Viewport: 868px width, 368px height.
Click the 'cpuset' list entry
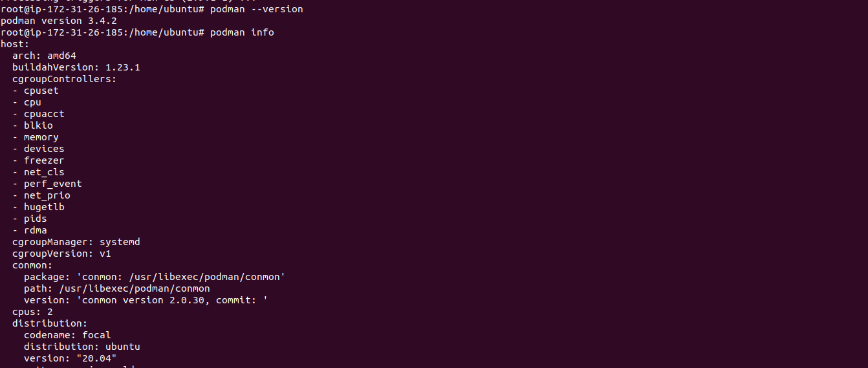[41, 91]
